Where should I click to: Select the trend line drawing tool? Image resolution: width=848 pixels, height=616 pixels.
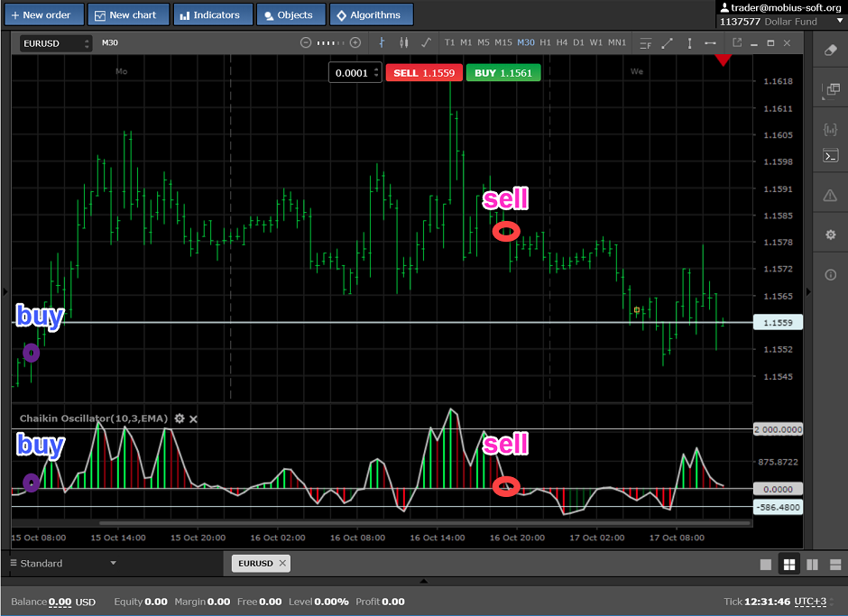tap(668, 43)
